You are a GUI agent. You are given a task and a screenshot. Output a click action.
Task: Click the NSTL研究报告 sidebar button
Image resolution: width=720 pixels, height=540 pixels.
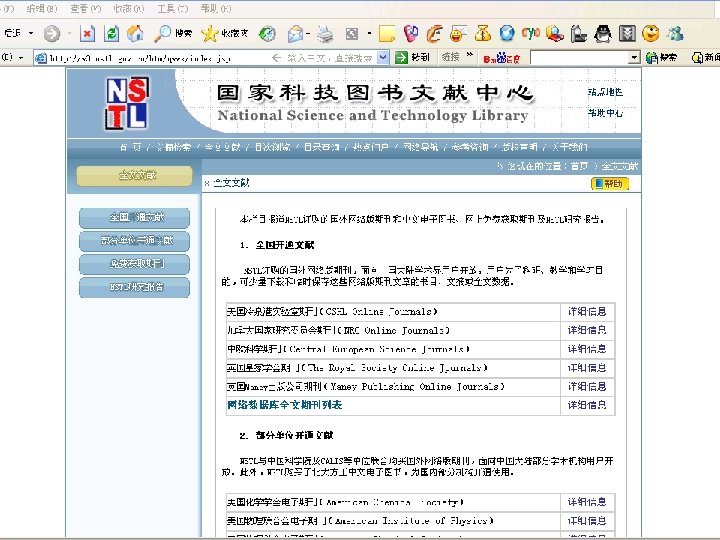click(135, 287)
